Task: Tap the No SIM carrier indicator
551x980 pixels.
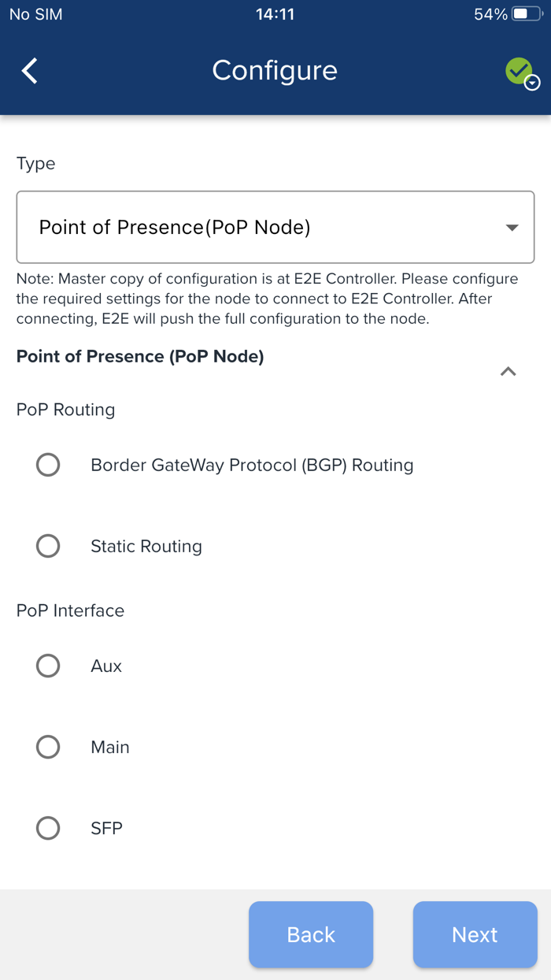Action: click(36, 14)
